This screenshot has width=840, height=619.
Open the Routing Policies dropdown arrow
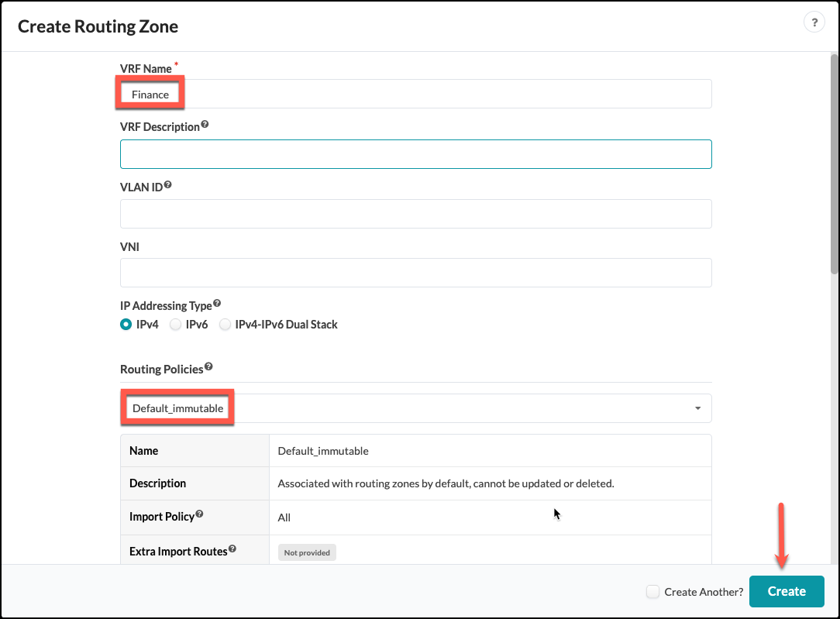[x=697, y=408]
